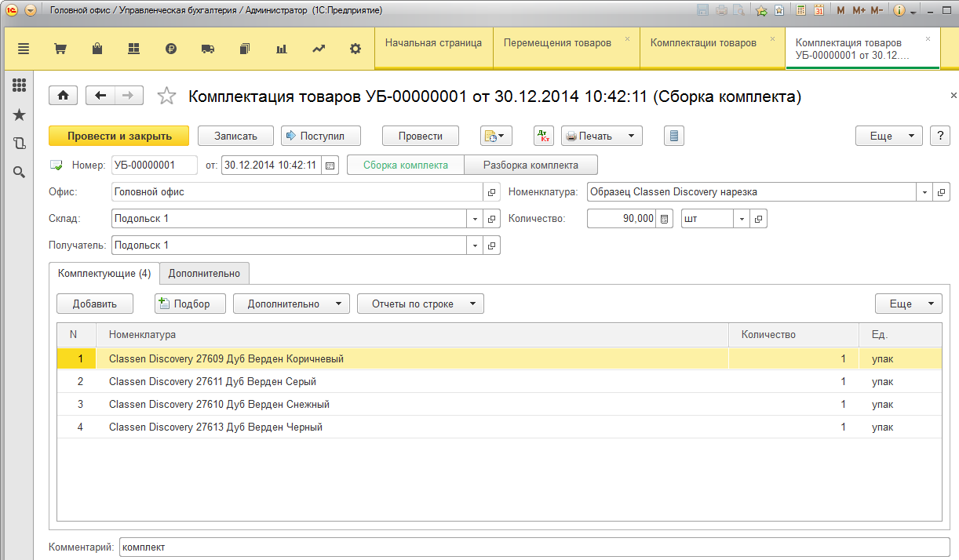Add document to favorites star
959x560 pixels.
tap(166, 96)
